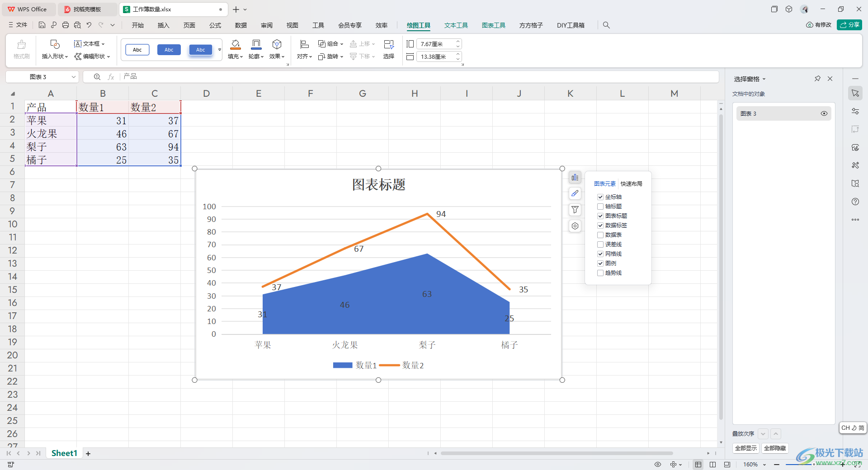
Task: Open print preview icon
Action: [x=77, y=25]
